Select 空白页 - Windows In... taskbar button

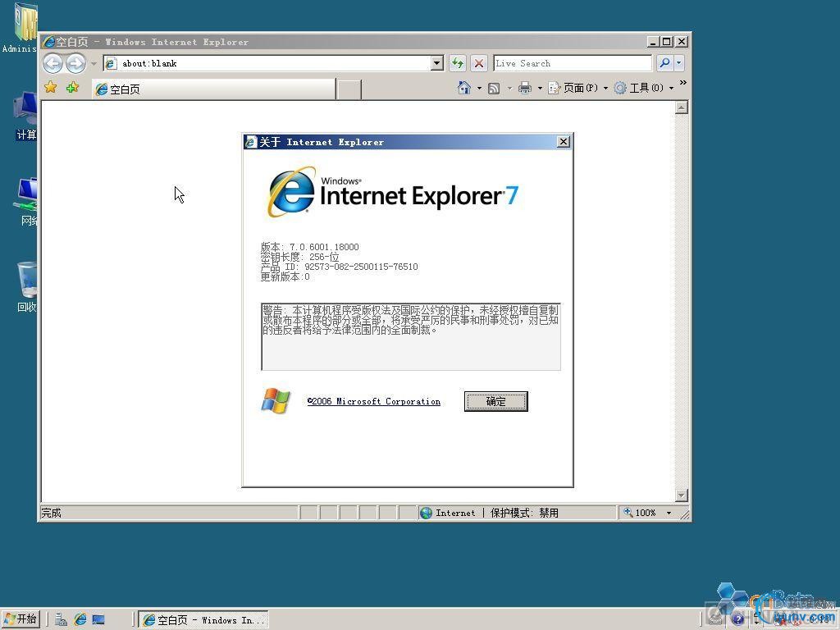click(203, 620)
